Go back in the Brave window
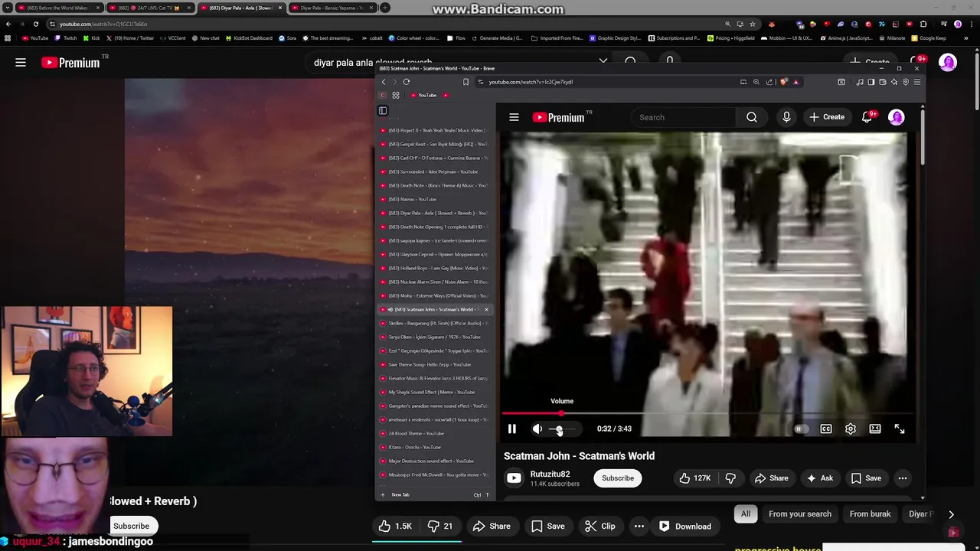This screenshot has width=980, height=551. [384, 82]
